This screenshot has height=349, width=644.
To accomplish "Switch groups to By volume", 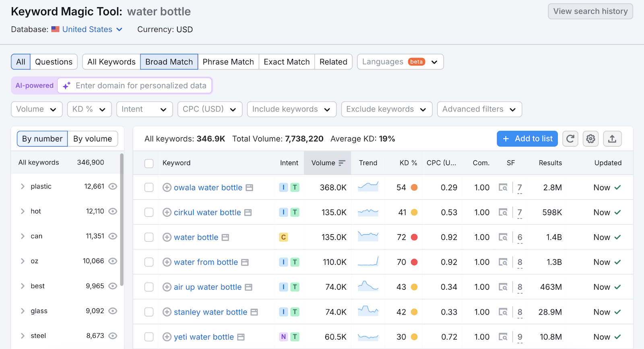I will [x=93, y=139].
